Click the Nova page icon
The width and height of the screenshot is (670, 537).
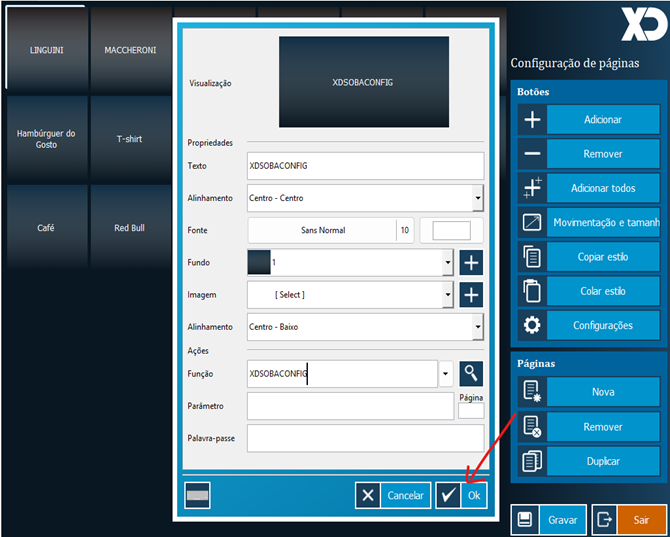532,392
